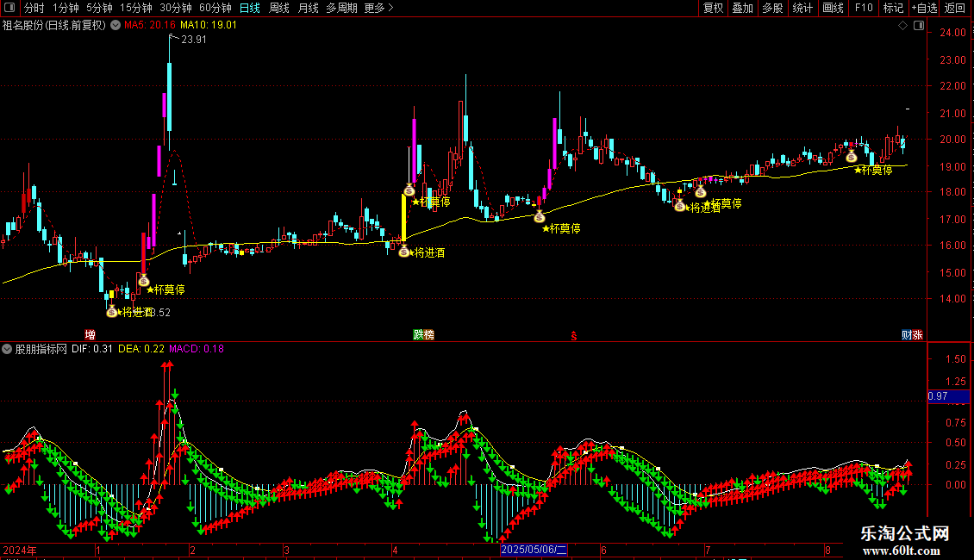Click the money bag above the August 杯莫停

coord(852,156)
